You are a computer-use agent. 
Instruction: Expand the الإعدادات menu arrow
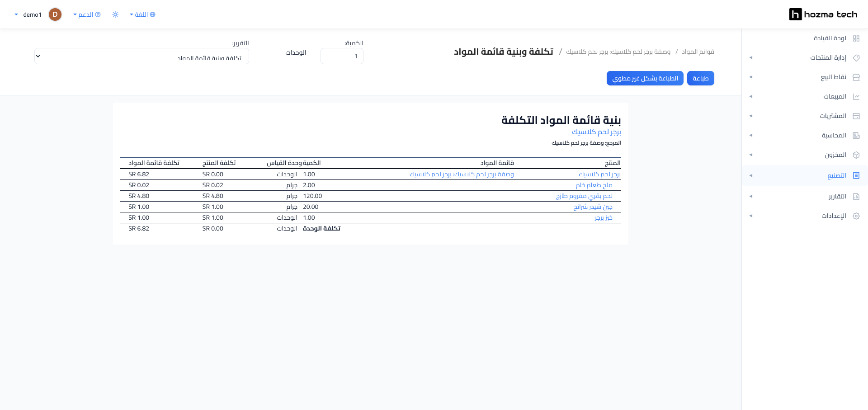(751, 216)
